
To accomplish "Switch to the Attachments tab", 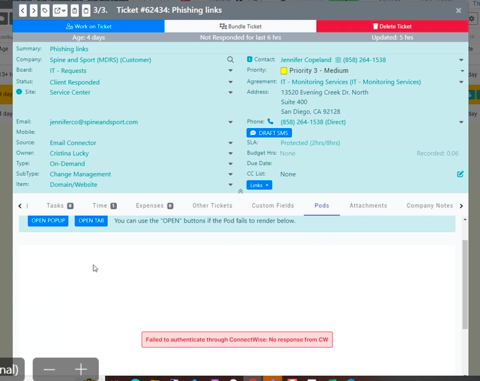I will pos(368,206).
